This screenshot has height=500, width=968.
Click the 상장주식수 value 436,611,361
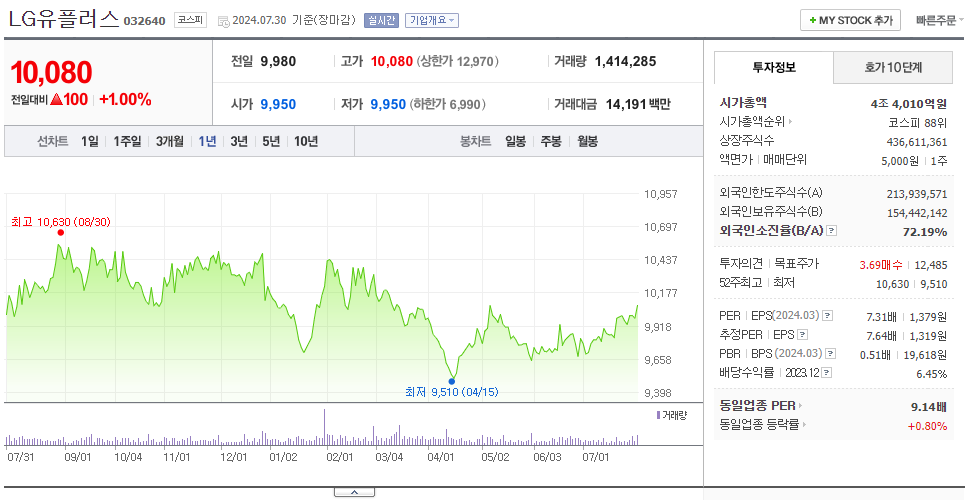tap(917, 142)
